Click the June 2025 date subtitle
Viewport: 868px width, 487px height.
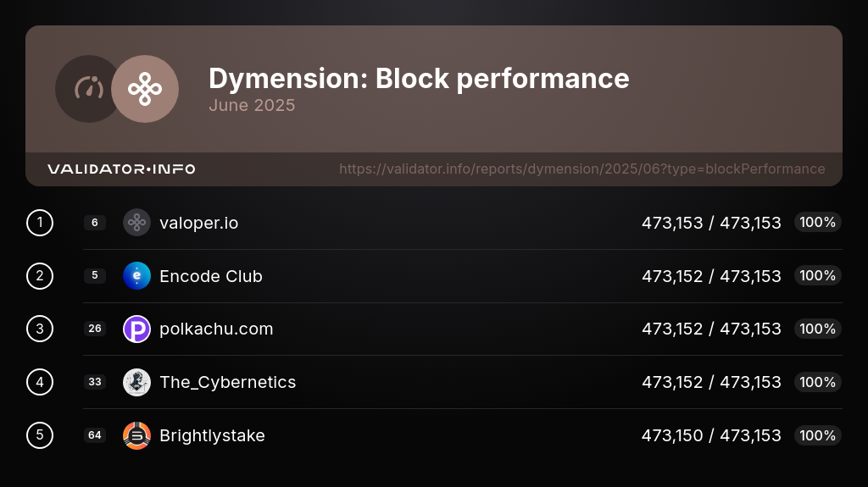coord(252,106)
